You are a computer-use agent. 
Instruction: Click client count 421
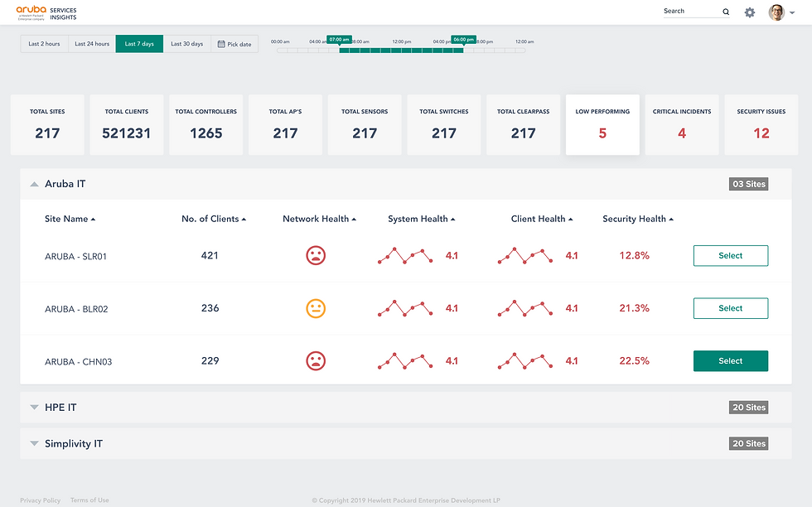(210, 255)
